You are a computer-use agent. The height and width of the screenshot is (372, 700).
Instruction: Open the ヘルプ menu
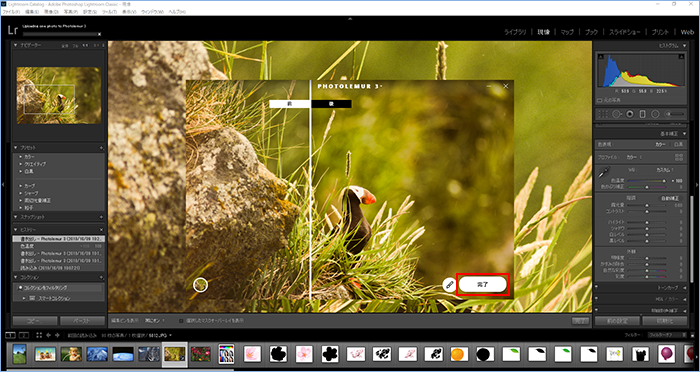[177, 12]
